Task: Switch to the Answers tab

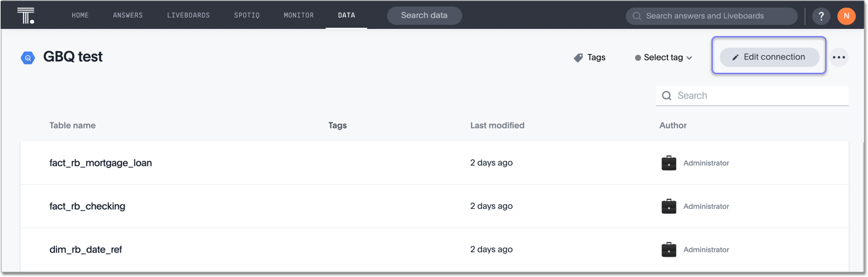Action: 128,16
